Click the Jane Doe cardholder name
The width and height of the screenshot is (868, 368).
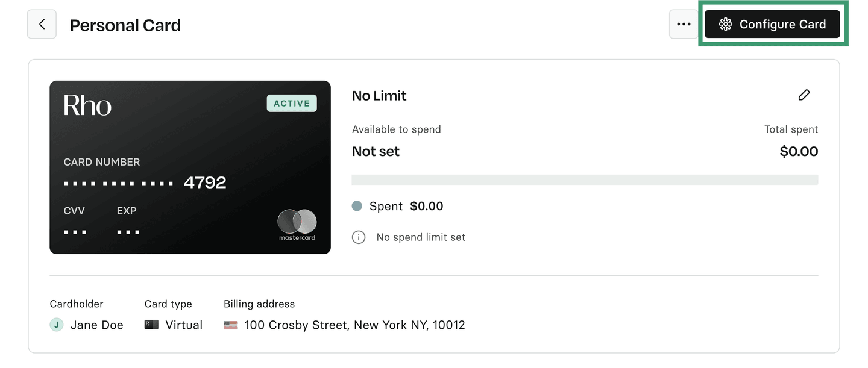click(96, 325)
